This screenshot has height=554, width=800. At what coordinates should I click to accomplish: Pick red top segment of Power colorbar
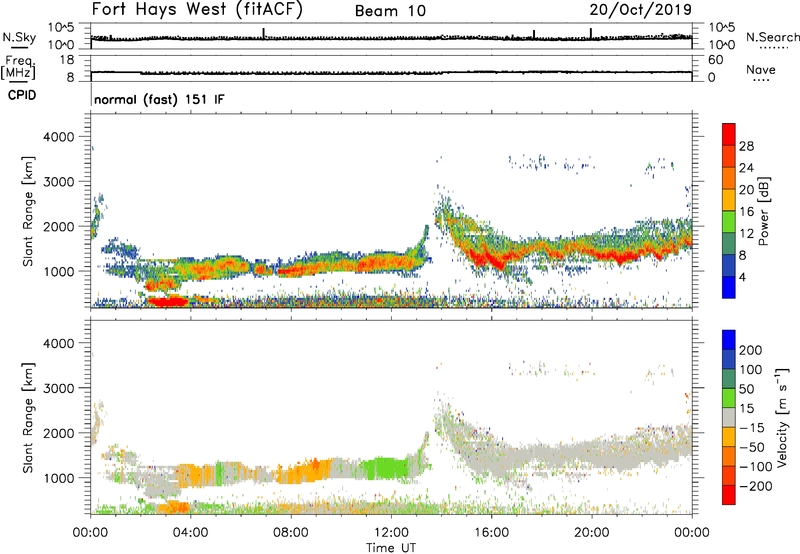tap(729, 135)
